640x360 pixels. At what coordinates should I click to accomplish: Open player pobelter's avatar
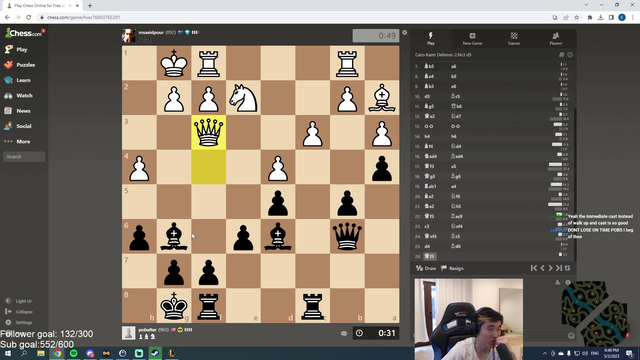129,333
